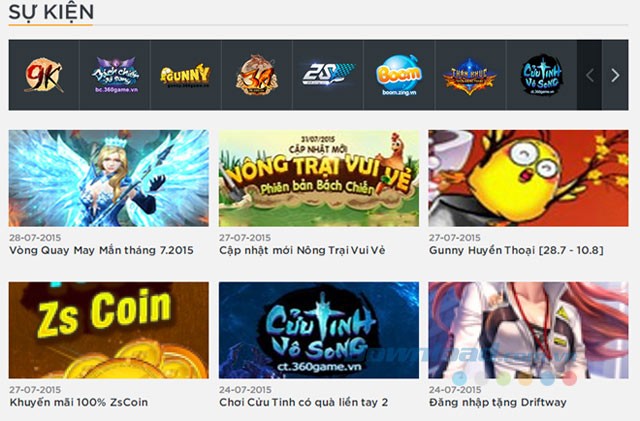Open the Sự Kiện section heading

(x=51, y=12)
